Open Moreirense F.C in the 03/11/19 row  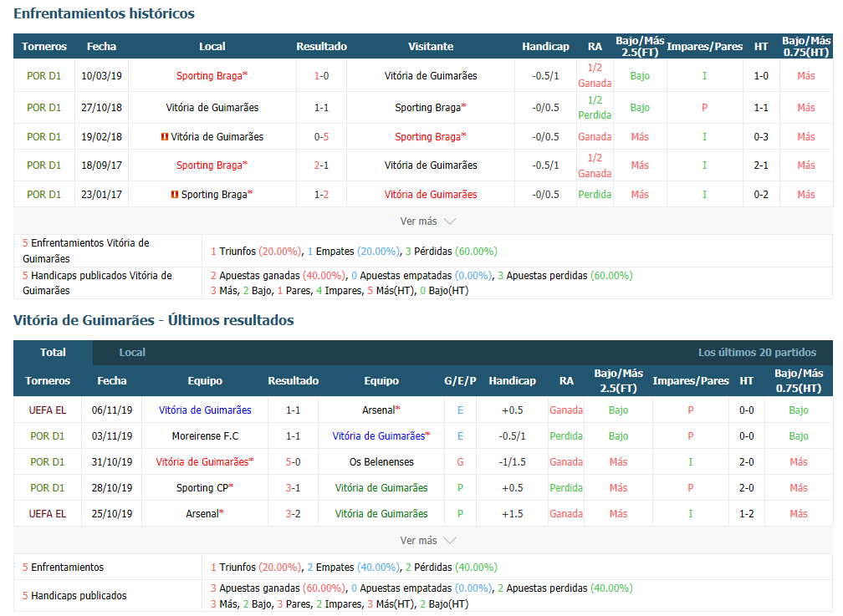click(x=205, y=436)
